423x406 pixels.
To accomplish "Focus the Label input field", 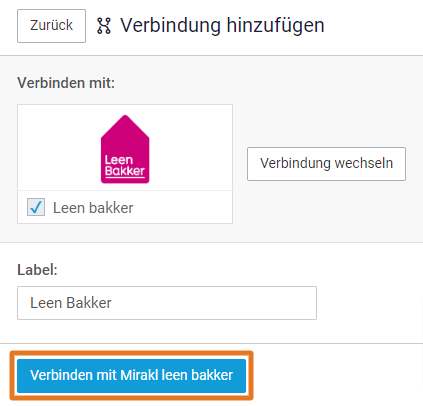I will [x=167, y=303].
